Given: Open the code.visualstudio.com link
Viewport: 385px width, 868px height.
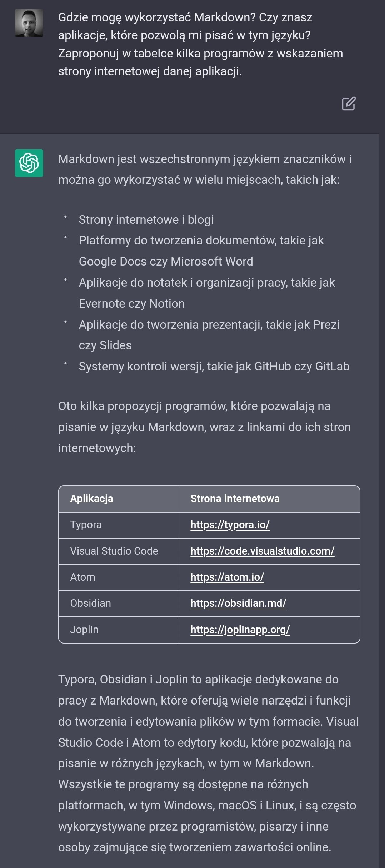Looking at the screenshot, I should tap(262, 551).
